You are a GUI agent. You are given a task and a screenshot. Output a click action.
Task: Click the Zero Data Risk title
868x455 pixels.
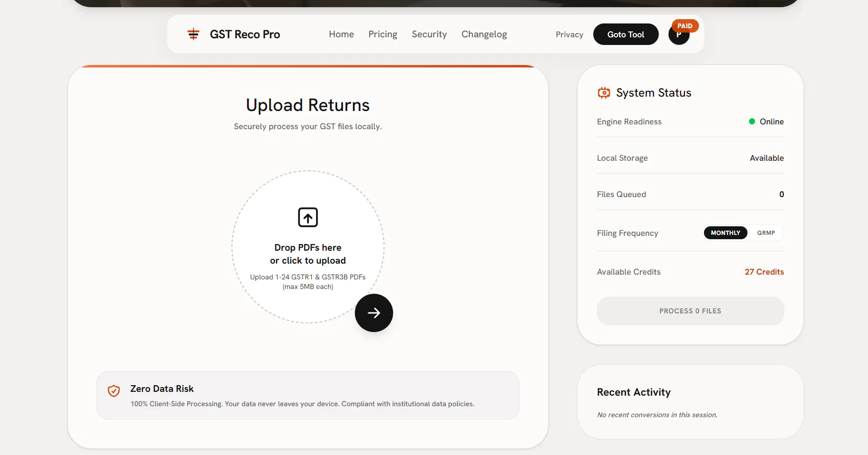click(x=162, y=389)
